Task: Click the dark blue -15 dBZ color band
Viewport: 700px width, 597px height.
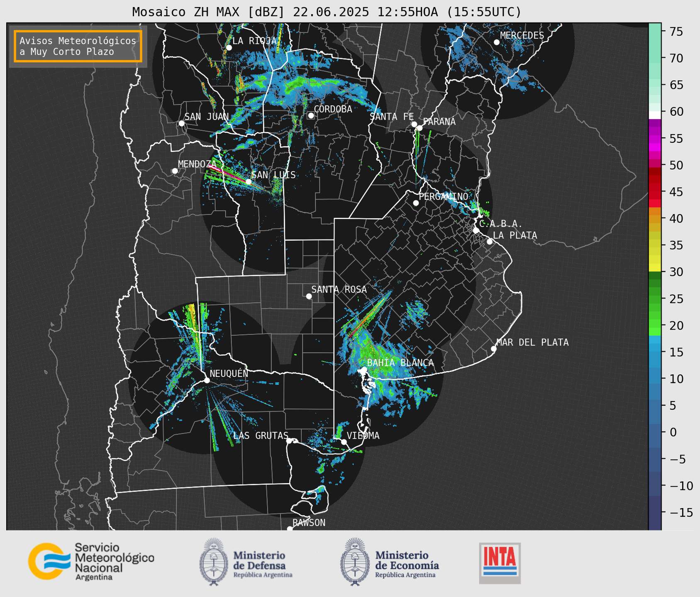Action: tap(654, 513)
